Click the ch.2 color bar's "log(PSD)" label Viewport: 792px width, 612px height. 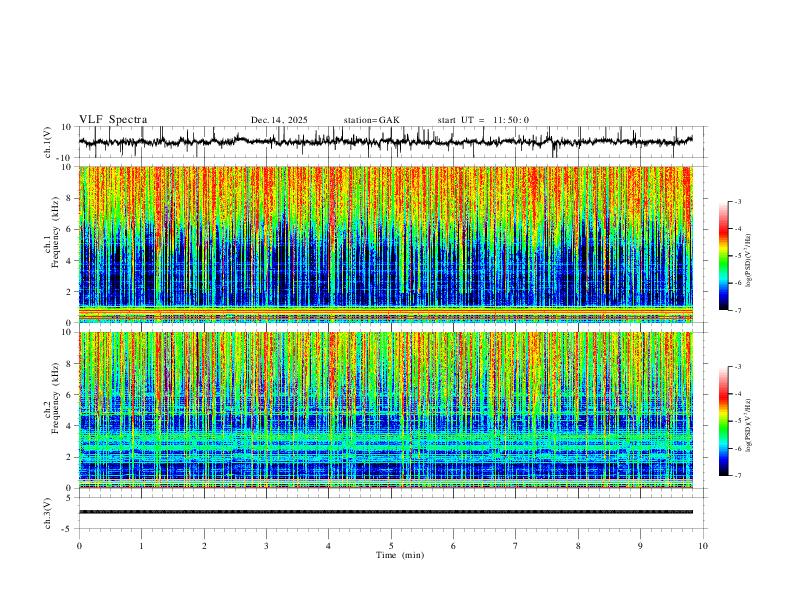(749, 425)
